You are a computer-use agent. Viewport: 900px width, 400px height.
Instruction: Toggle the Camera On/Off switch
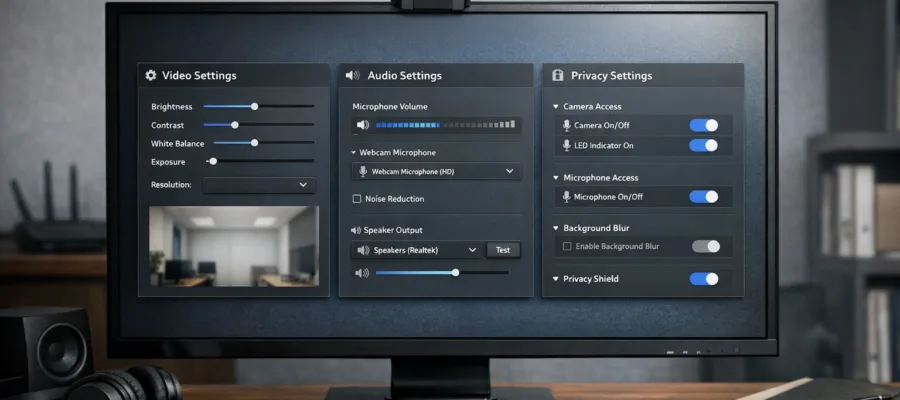tap(704, 125)
